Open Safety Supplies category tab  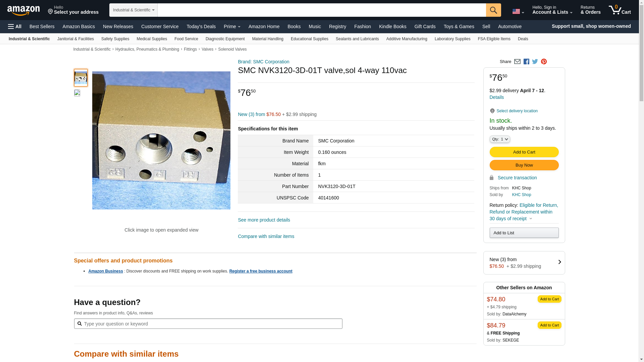[115, 39]
